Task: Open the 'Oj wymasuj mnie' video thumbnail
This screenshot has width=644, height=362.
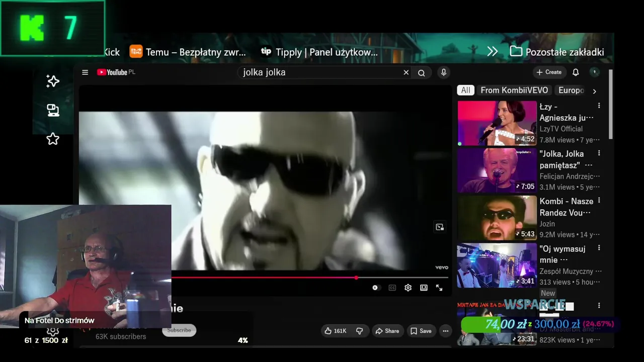Action: click(x=497, y=265)
